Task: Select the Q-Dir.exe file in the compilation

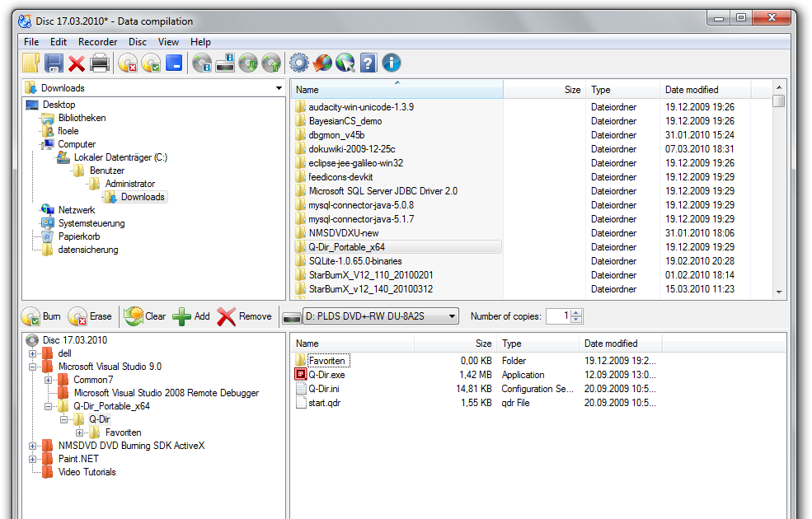Action: [x=328, y=374]
